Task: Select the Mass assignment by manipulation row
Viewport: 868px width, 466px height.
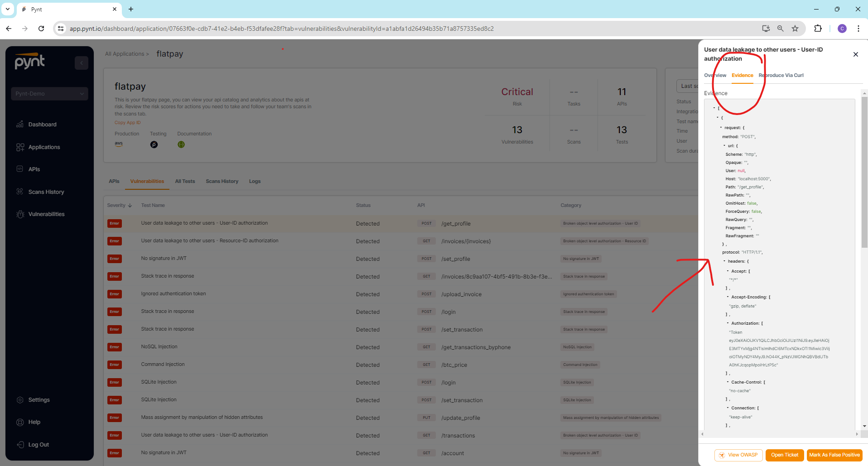Action: 401,418
